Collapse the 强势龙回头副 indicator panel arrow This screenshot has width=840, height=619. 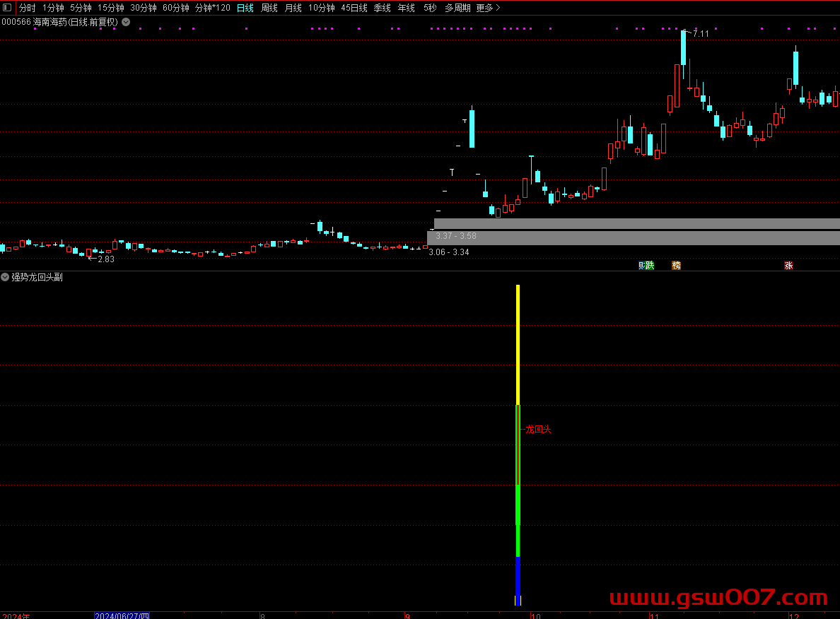point(5,277)
